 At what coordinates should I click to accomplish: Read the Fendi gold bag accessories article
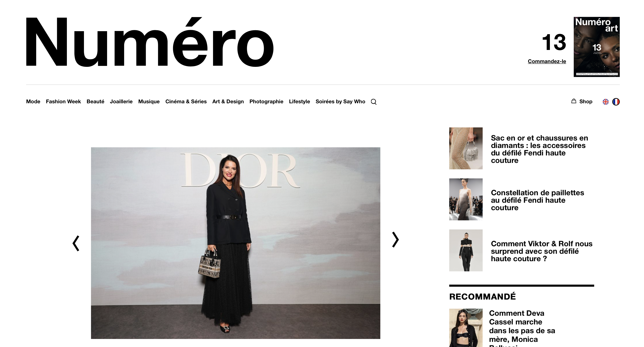click(x=539, y=149)
